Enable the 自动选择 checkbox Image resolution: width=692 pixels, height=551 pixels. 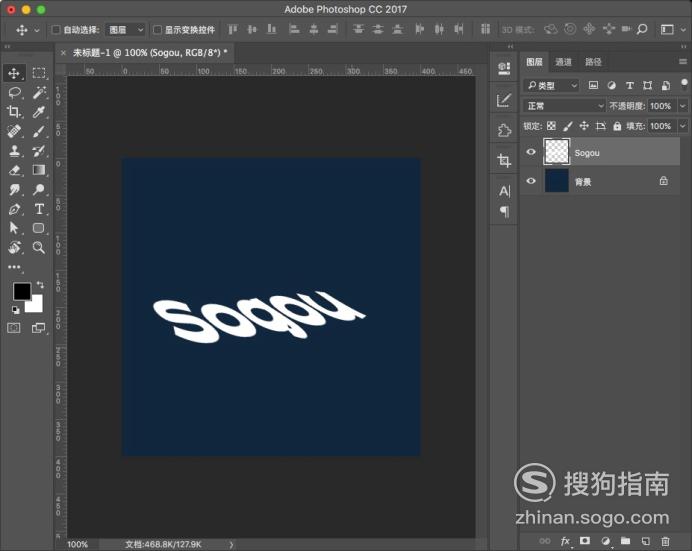[x=56, y=30]
